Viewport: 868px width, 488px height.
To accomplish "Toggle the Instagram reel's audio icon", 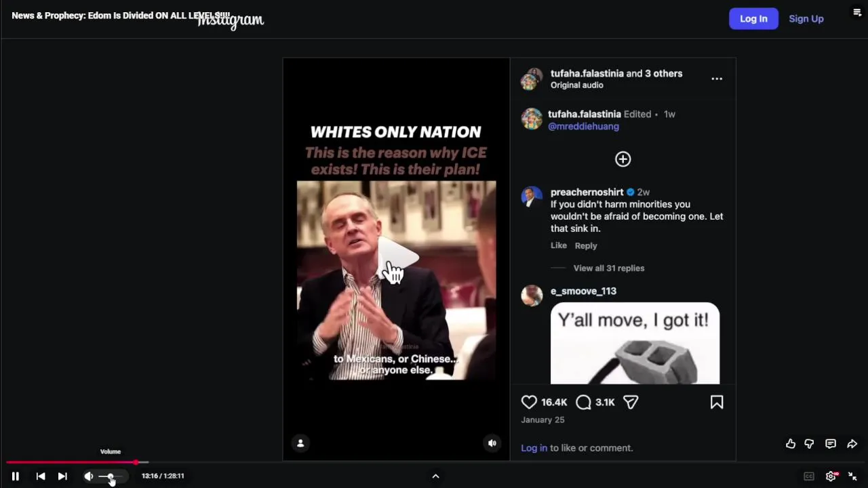I will click(492, 443).
